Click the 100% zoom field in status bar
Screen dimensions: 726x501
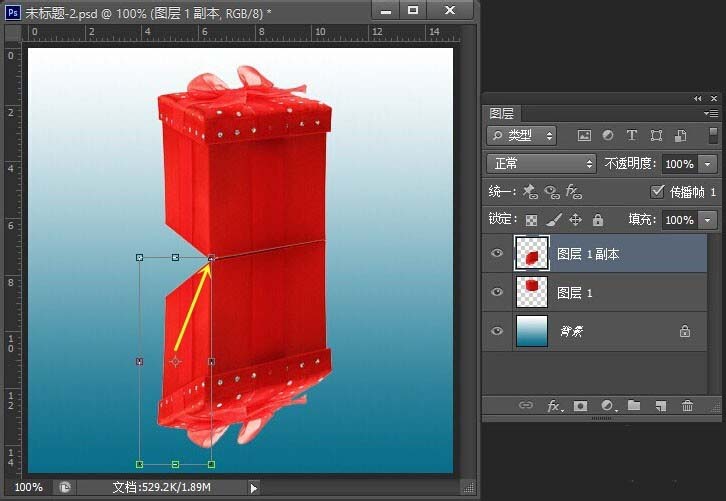pos(27,487)
